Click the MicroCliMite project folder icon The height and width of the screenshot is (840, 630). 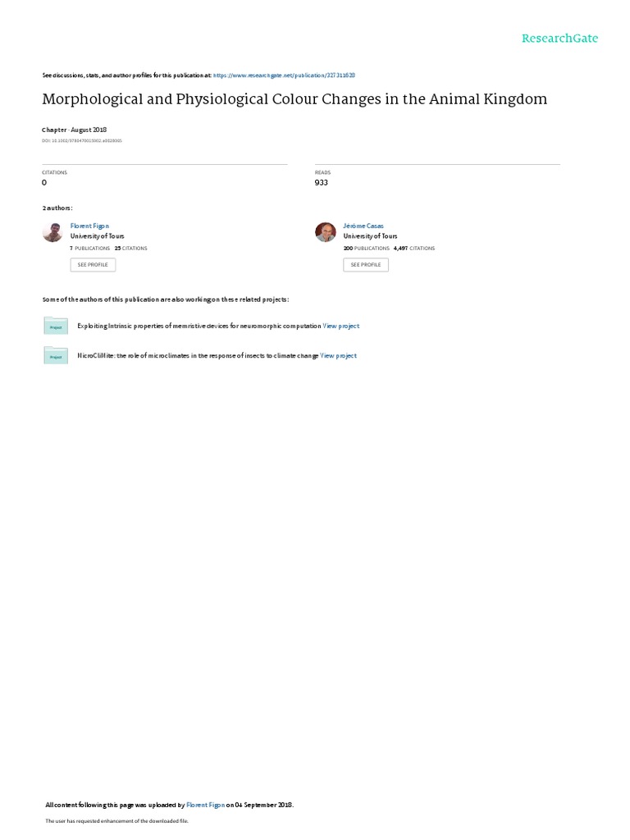(56, 356)
